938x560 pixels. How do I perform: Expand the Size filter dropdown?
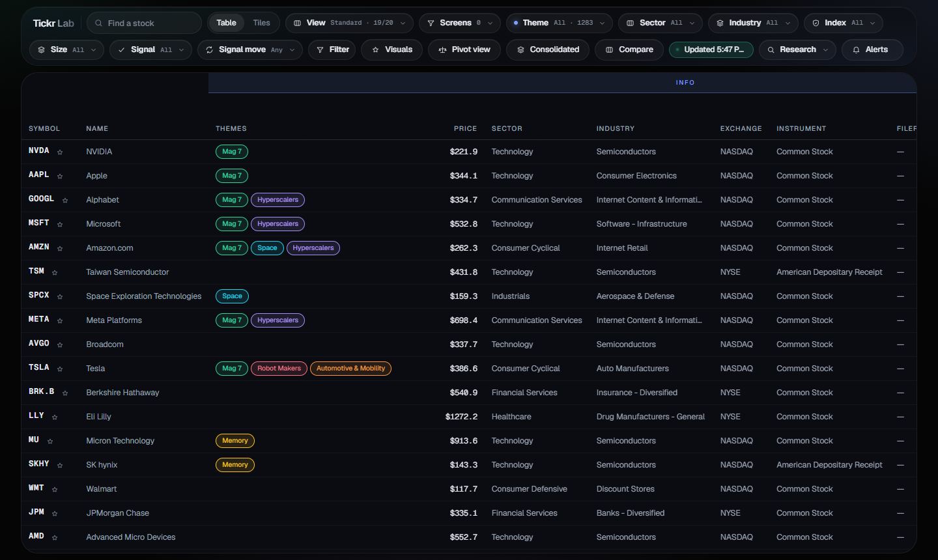(66, 49)
